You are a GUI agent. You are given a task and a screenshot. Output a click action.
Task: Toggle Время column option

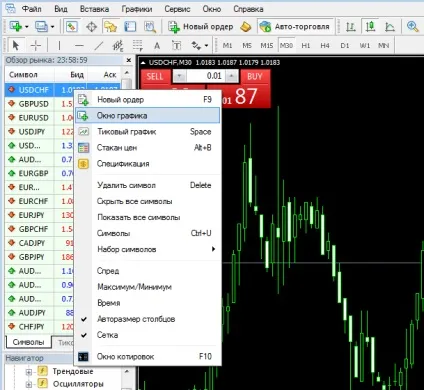coord(148,303)
